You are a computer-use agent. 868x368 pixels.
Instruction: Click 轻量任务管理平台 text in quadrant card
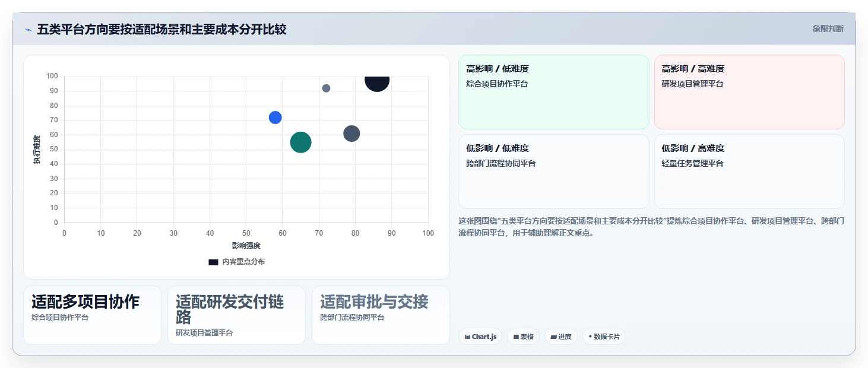tap(692, 163)
